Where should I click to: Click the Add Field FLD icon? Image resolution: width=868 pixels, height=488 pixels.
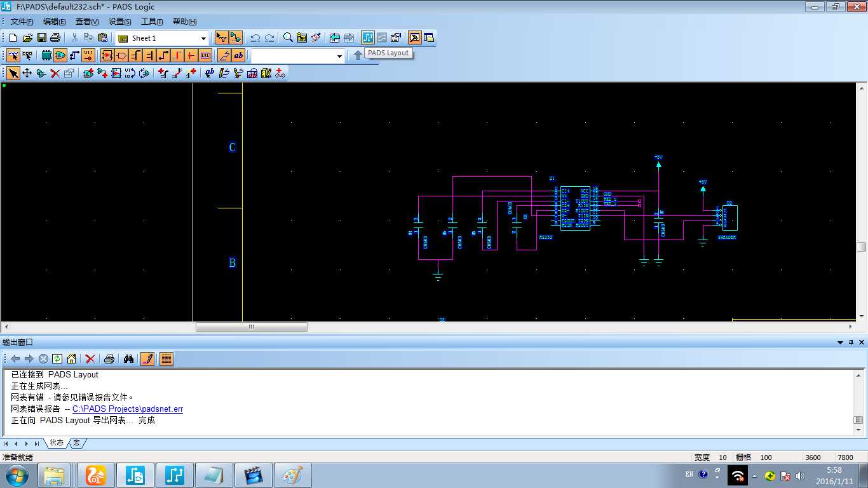tap(280, 73)
